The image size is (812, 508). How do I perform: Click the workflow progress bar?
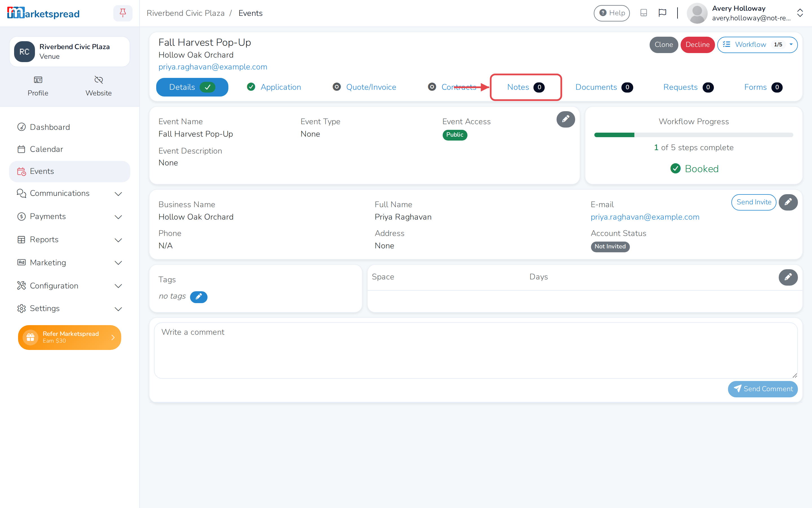coord(694,135)
